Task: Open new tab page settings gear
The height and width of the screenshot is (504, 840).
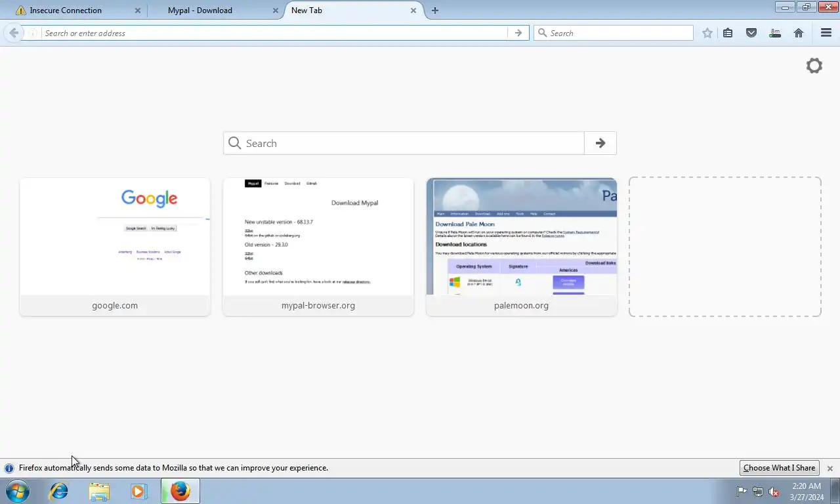Action: (x=814, y=66)
